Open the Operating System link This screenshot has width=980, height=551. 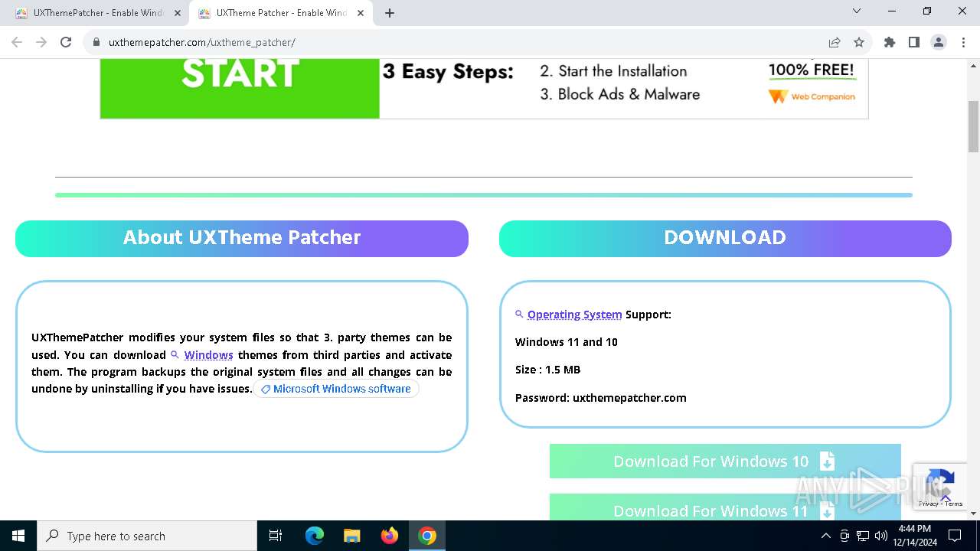click(x=574, y=315)
